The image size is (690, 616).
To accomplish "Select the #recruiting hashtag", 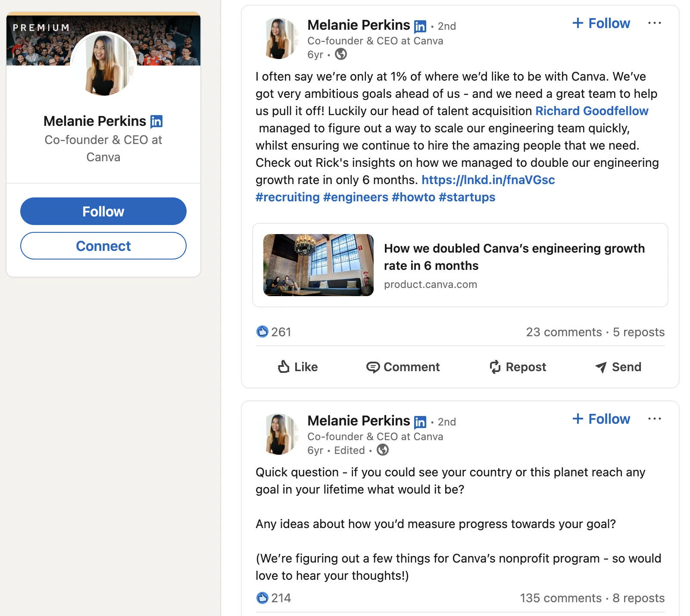I will pyautogui.click(x=288, y=197).
